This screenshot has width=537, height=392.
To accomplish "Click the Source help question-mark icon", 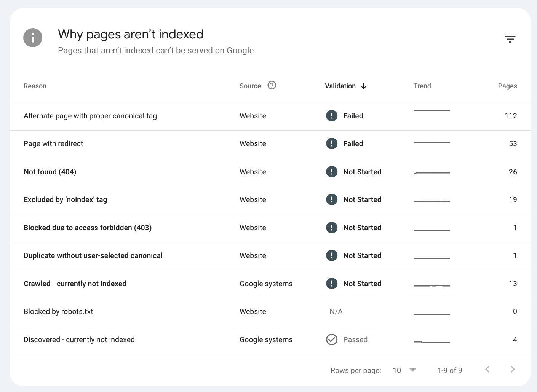I will tap(272, 85).
